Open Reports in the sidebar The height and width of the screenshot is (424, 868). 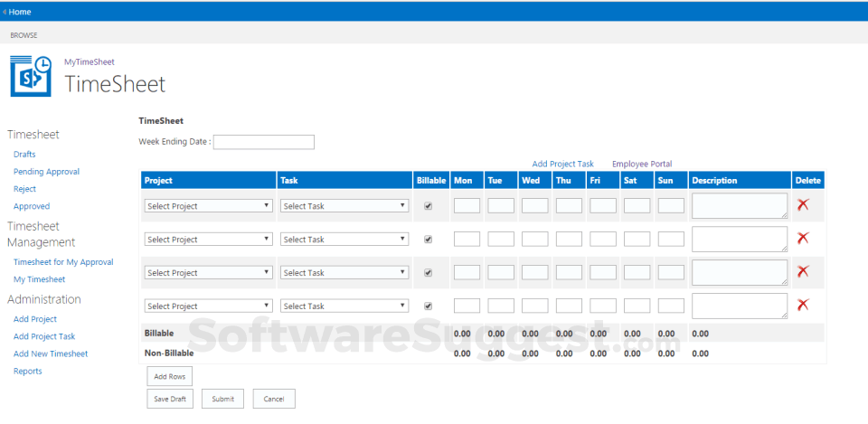click(x=28, y=371)
